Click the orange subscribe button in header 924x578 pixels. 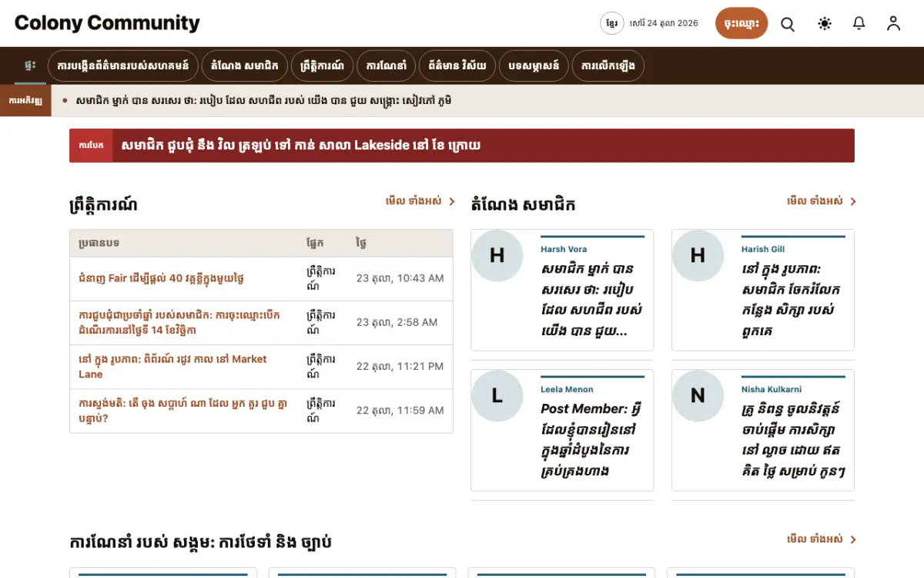coord(742,23)
